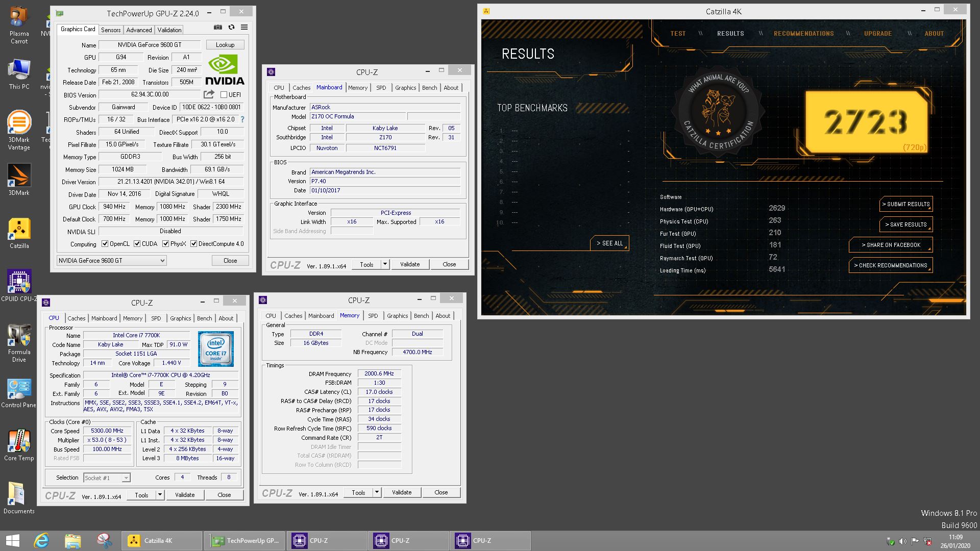
Task: Click Close button in GPU-Z
Action: coord(230,260)
